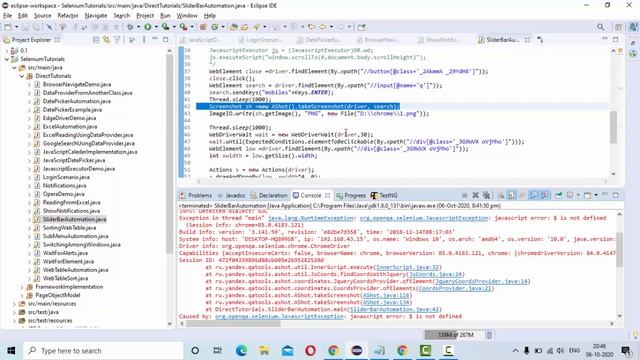This screenshot has width=640, height=360.
Task: Click the Debug bug icon in toolbar
Action: pos(130,27)
